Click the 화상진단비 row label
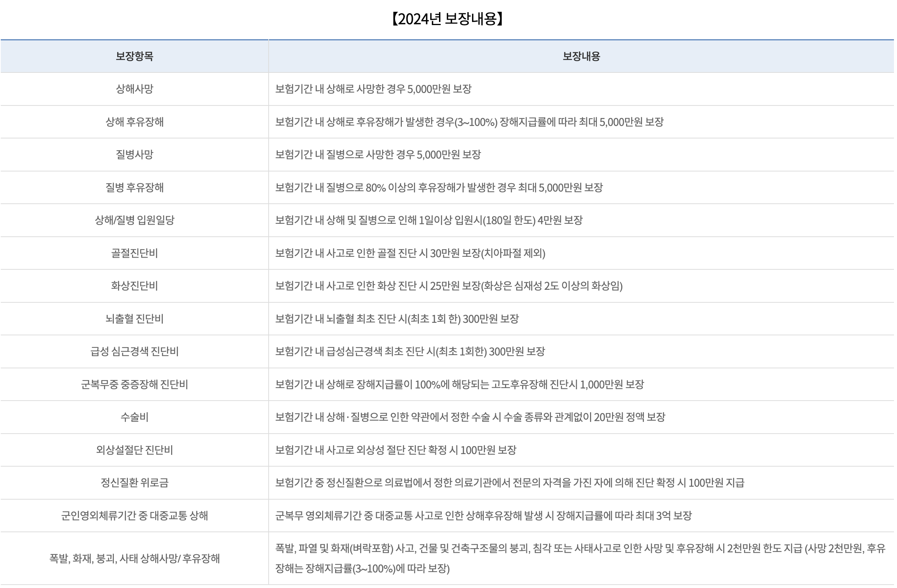This screenshot has width=897, height=588. [134, 286]
